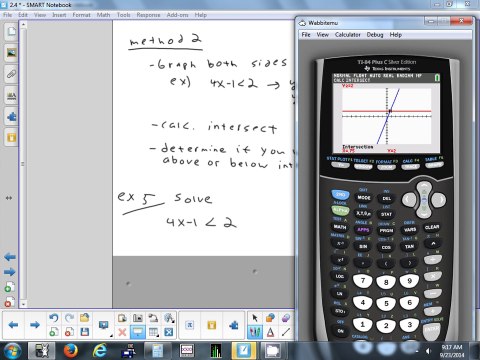Select the Regular Polygons triangle tool
480x360 pixels.
pyautogui.click(x=270, y=332)
